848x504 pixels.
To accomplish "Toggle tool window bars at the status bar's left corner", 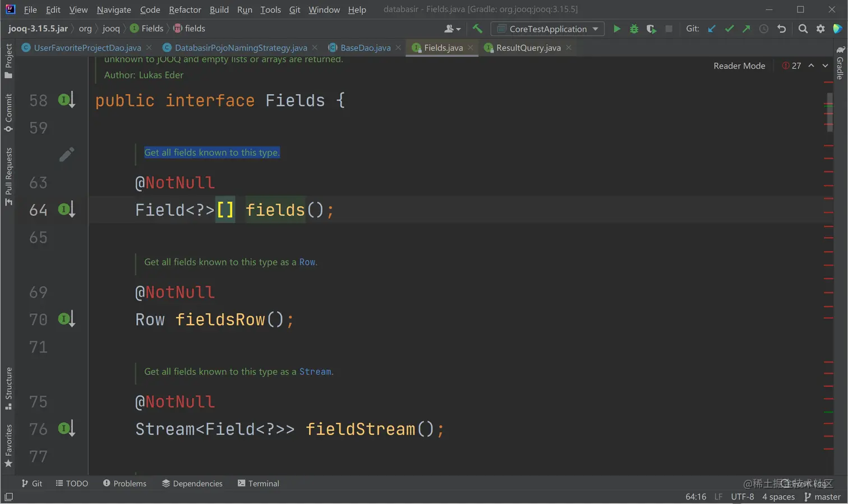I will point(8,497).
